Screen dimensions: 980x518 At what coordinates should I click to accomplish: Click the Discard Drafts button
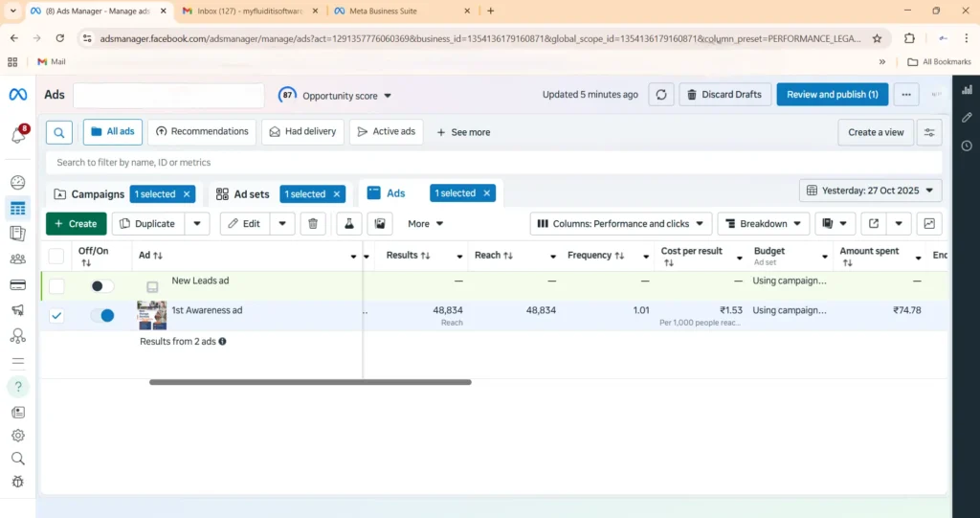point(725,95)
